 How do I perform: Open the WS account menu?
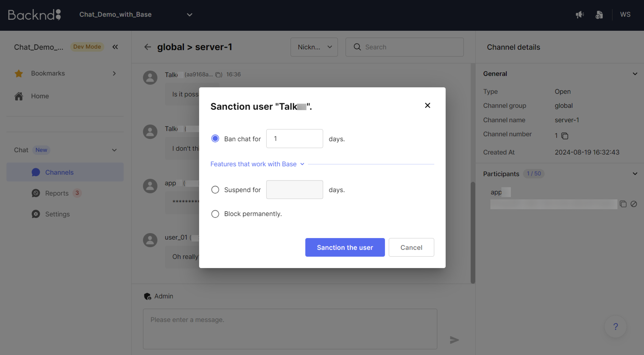(x=625, y=15)
